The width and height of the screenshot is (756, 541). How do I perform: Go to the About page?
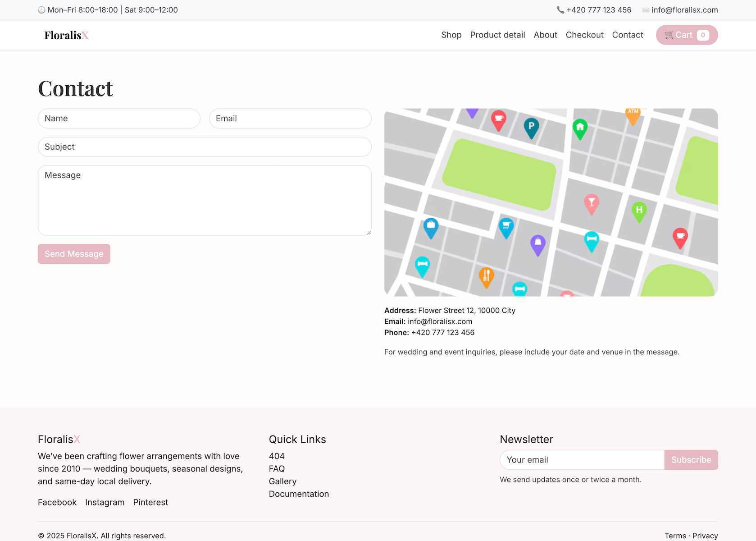545,35
